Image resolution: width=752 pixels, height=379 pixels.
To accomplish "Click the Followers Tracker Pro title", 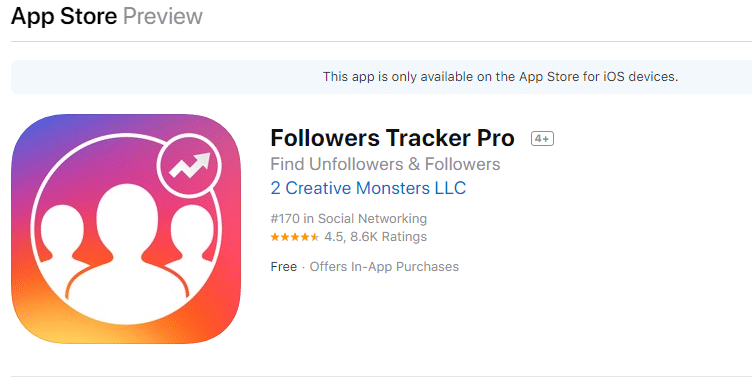I will pos(392,138).
